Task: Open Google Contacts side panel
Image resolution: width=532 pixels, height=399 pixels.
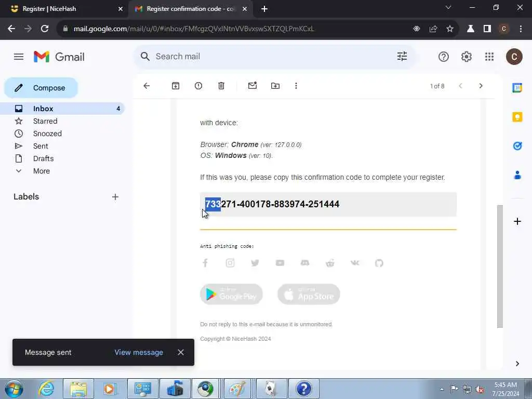Action: [517, 175]
